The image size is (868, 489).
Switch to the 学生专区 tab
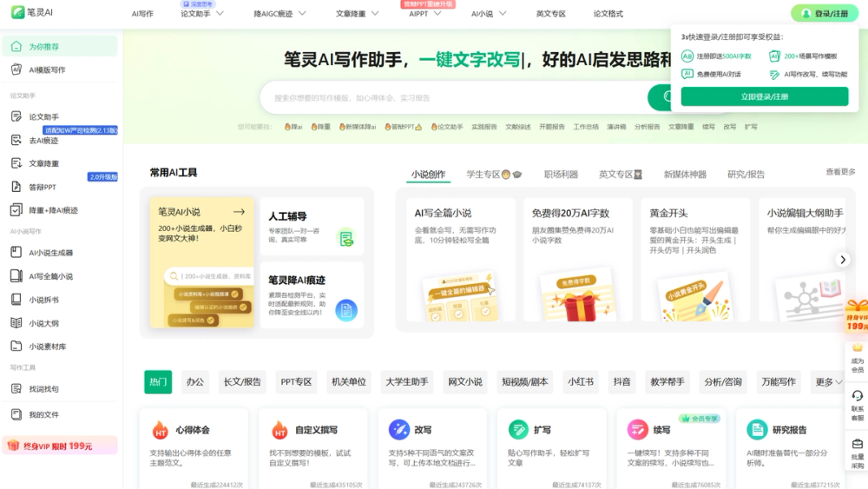pos(494,175)
